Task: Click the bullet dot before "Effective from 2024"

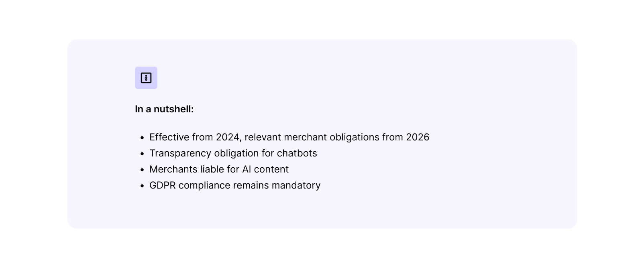Action: (142, 138)
